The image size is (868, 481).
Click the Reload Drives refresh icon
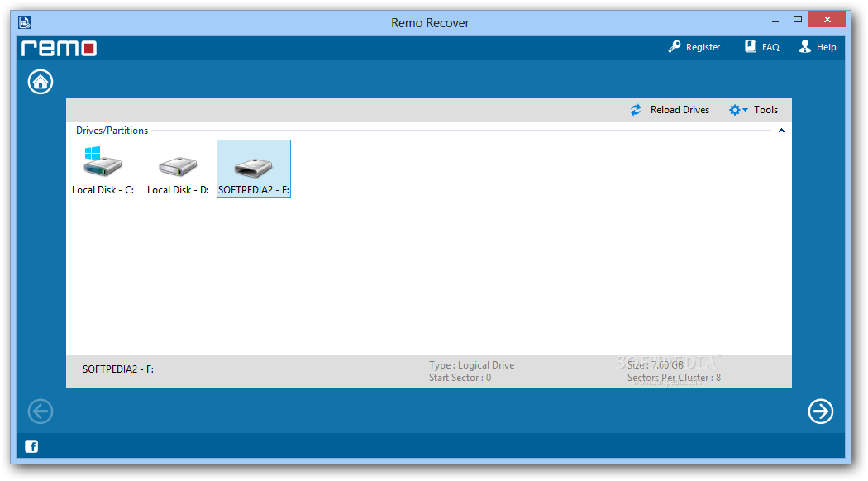(x=636, y=110)
